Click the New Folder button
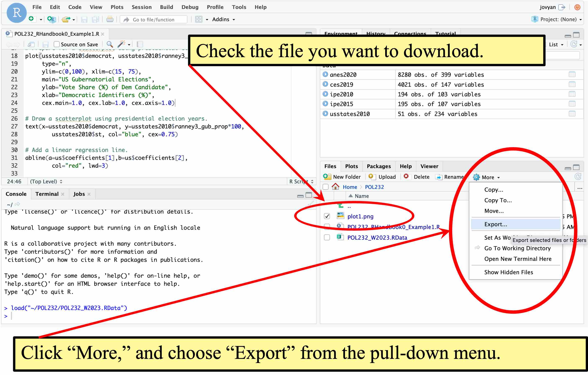The height and width of the screenshot is (375, 588). pyautogui.click(x=342, y=177)
